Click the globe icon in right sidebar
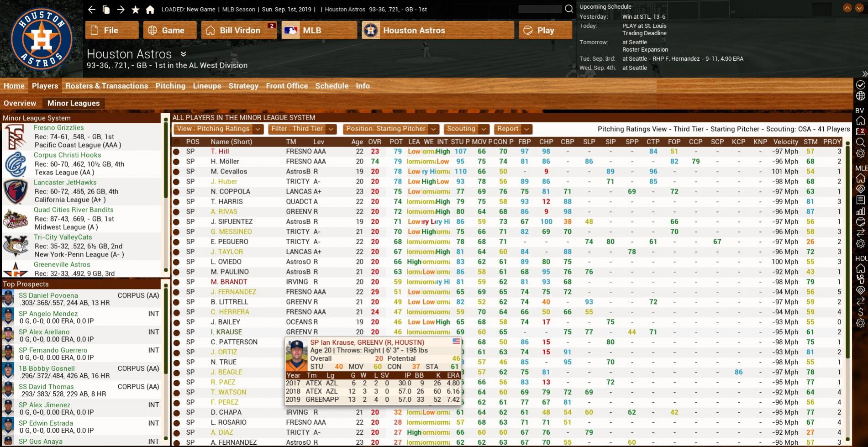Screen dimensions: 868x447 (860, 96)
